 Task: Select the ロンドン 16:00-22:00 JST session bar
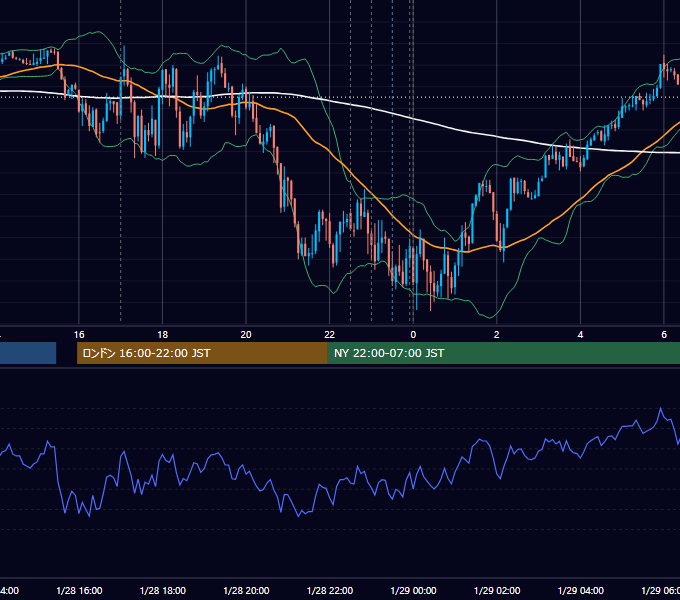tap(202, 353)
